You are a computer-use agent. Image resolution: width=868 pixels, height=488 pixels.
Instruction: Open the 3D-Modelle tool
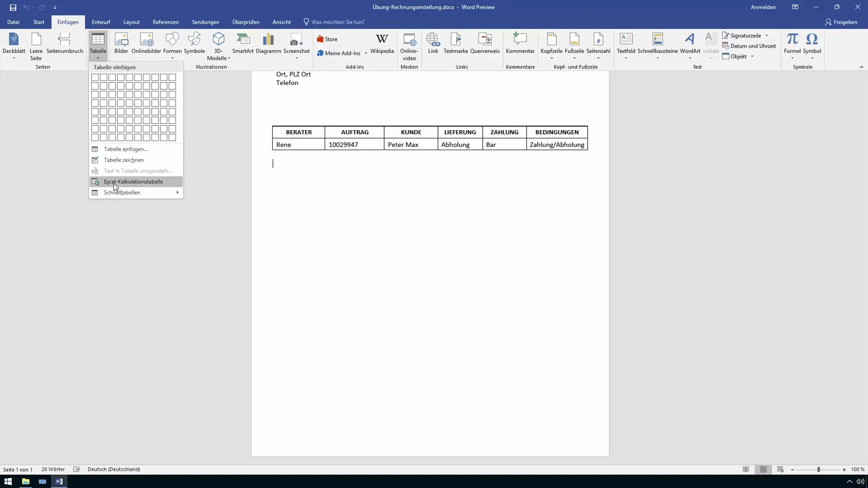(219, 46)
